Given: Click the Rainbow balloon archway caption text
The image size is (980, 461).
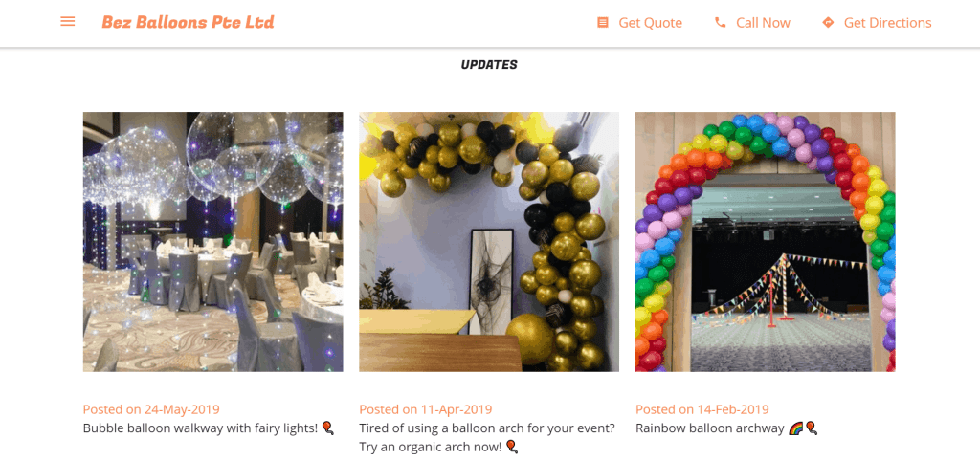Looking at the screenshot, I should pos(710,428).
